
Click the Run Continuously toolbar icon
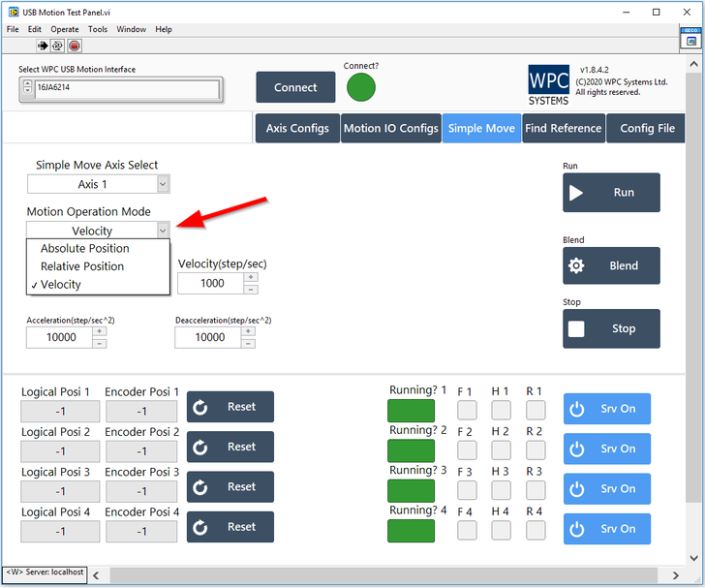point(58,46)
